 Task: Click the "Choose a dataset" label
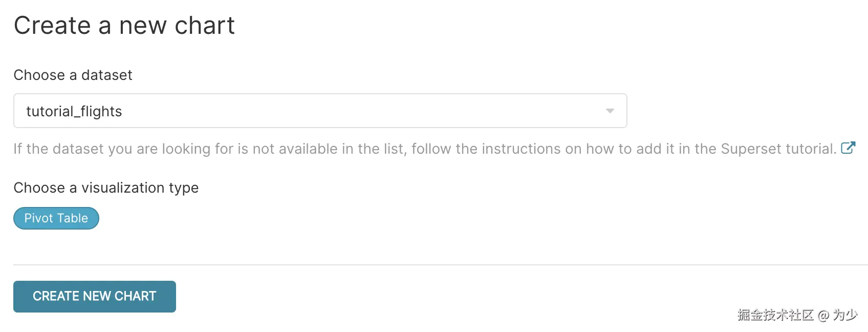coord(73,75)
